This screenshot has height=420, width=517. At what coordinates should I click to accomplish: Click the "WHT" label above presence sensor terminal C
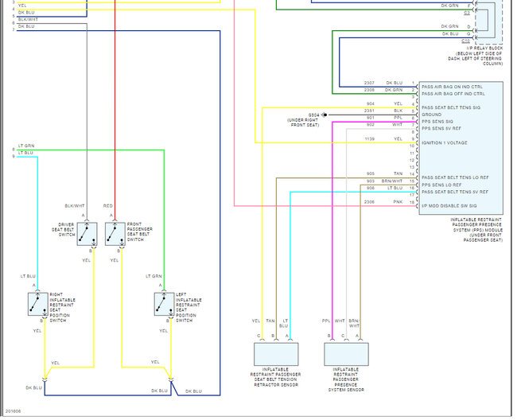point(340,321)
